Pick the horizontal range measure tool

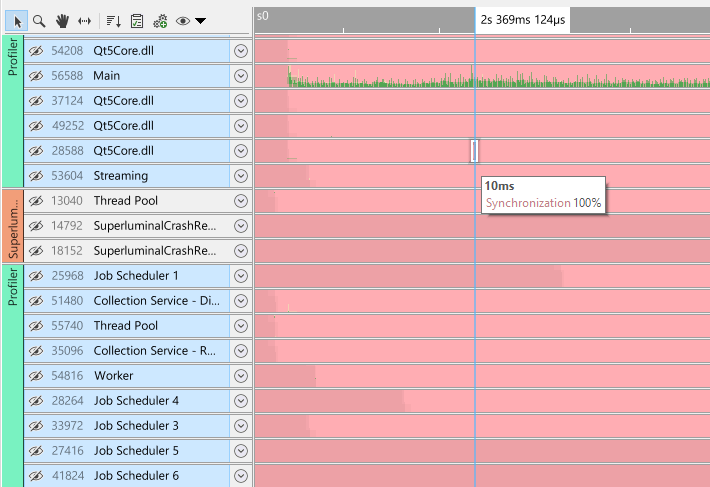[84, 20]
